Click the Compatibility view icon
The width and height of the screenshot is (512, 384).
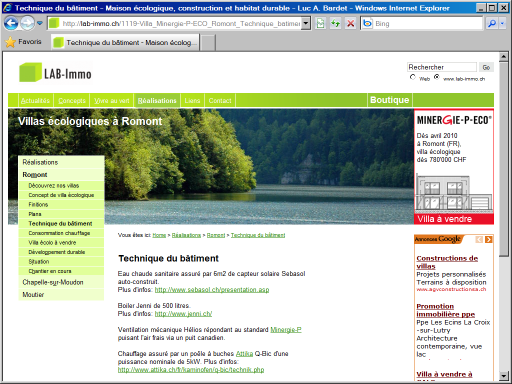coord(320,24)
